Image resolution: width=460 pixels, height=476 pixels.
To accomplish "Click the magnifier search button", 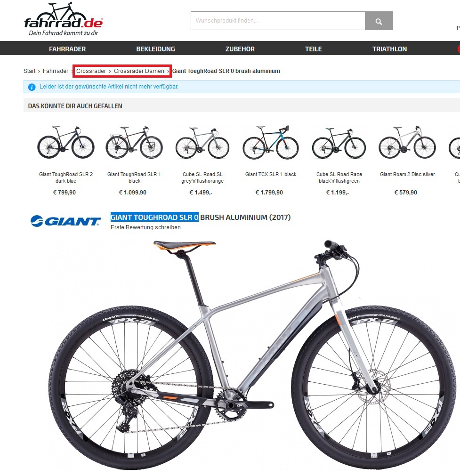I will 379,21.
